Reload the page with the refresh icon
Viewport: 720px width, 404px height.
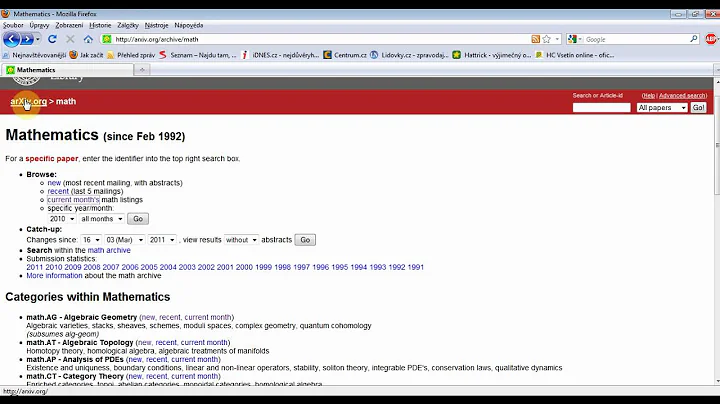[52, 39]
